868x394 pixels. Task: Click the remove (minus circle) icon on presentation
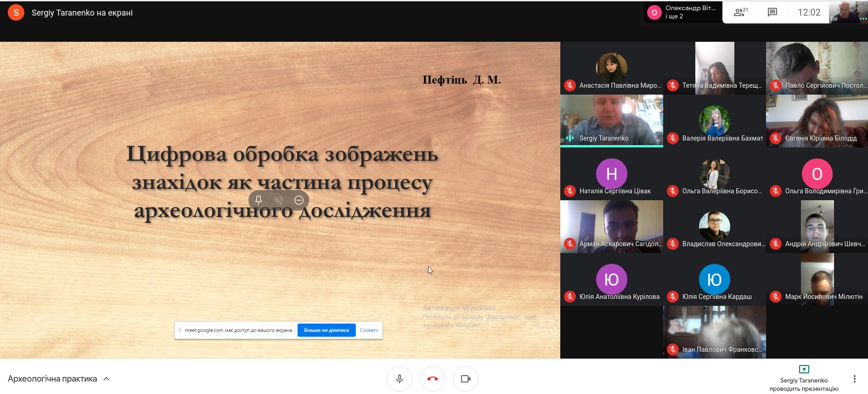click(x=299, y=200)
